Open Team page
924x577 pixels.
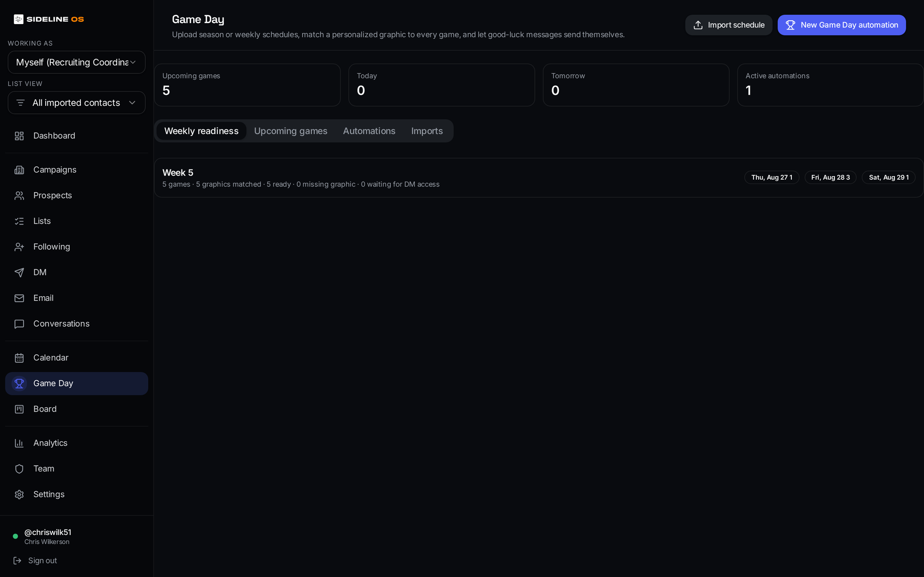click(x=77, y=469)
